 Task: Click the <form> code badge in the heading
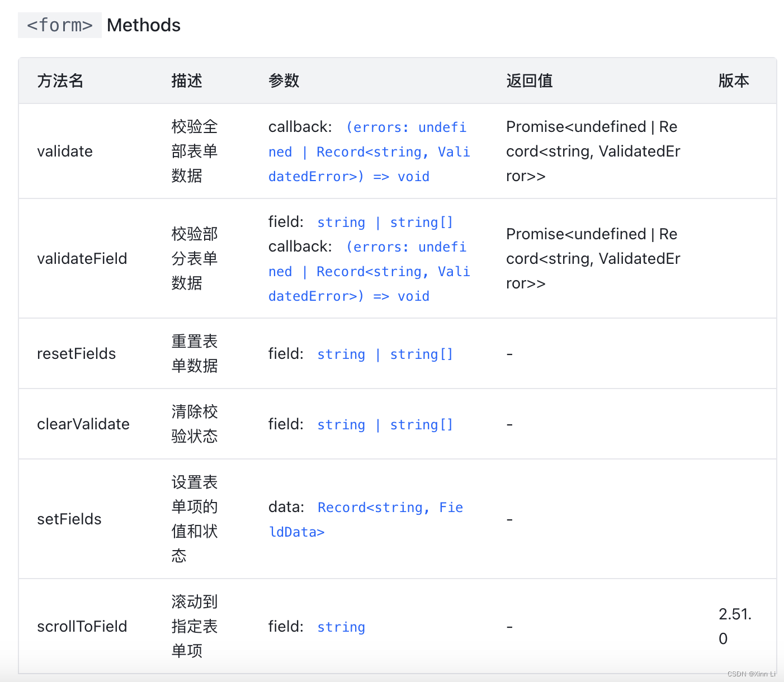click(x=59, y=25)
